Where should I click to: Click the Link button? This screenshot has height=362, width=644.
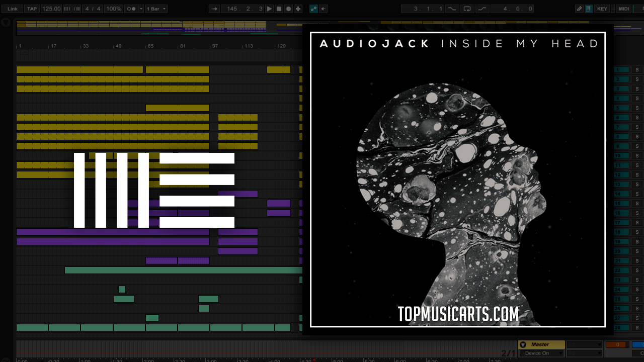[x=13, y=9]
